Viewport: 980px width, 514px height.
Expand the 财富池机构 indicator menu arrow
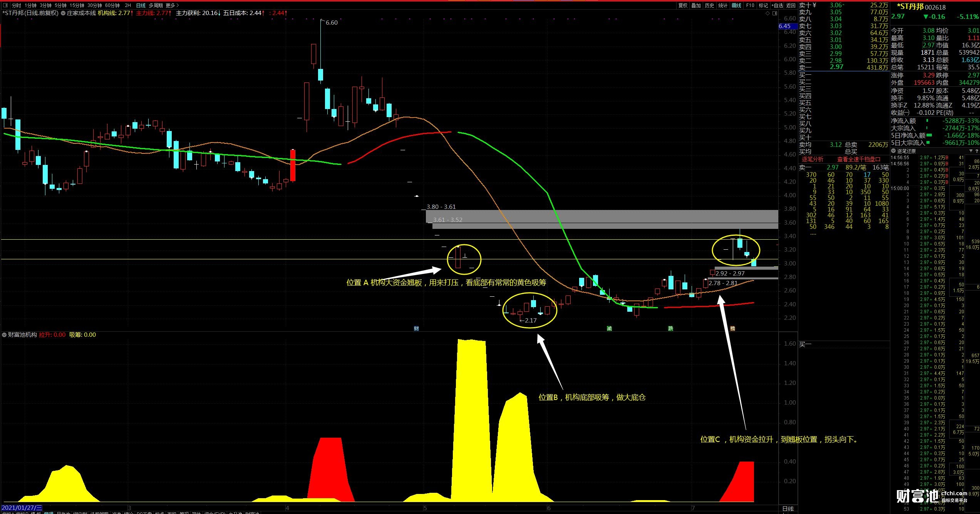point(4,335)
